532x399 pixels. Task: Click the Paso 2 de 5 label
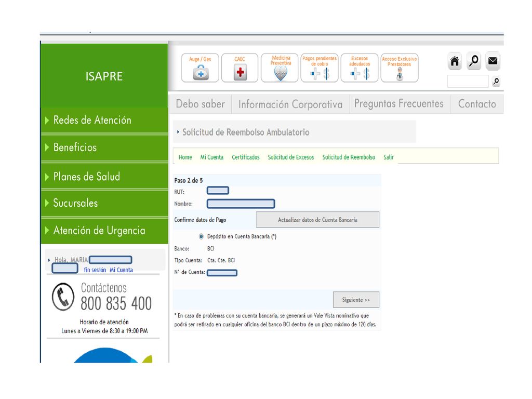click(x=188, y=180)
